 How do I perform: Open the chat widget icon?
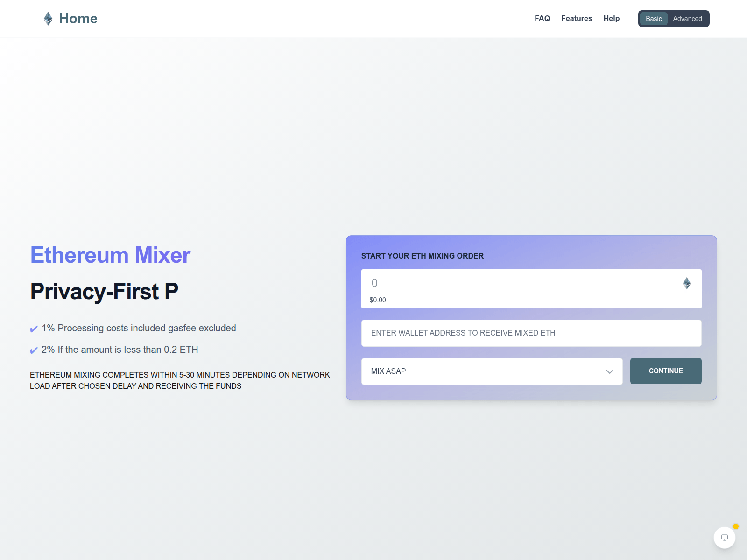tap(725, 538)
